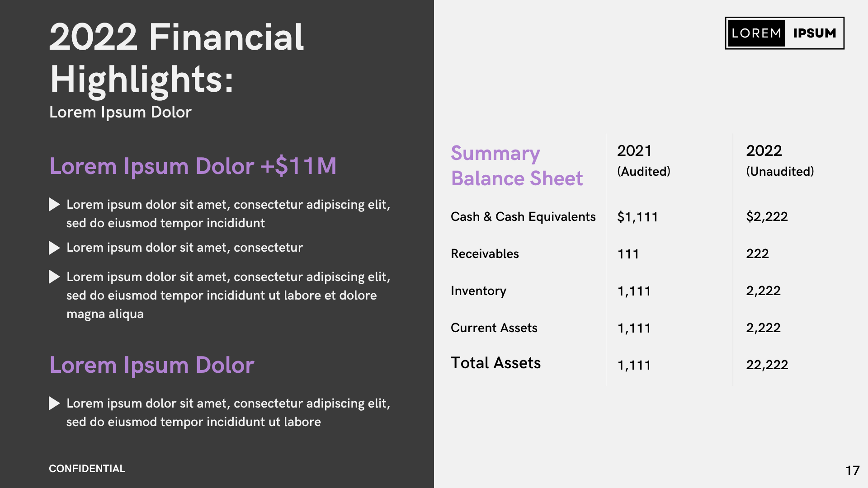The height and width of the screenshot is (488, 868).
Task: Click the black LOREM logo box
Action: click(756, 33)
